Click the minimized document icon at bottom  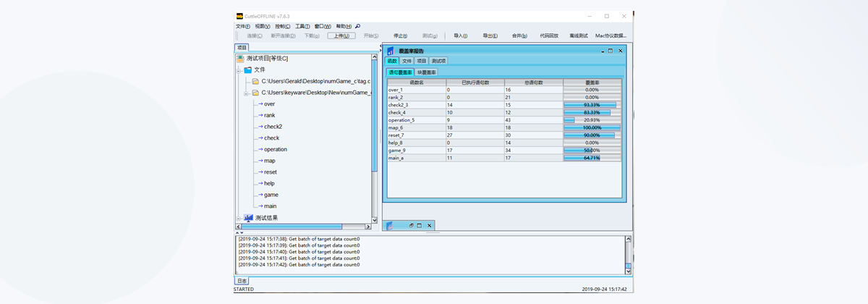[x=389, y=226]
